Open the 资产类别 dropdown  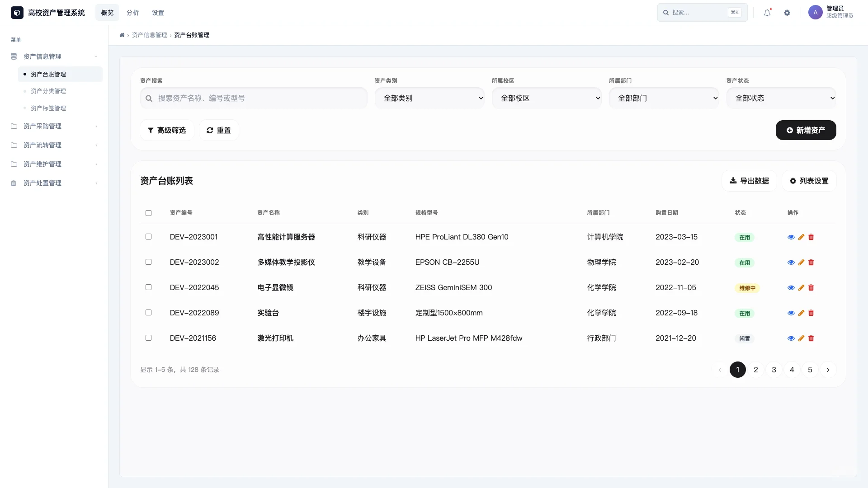point(429,98)
